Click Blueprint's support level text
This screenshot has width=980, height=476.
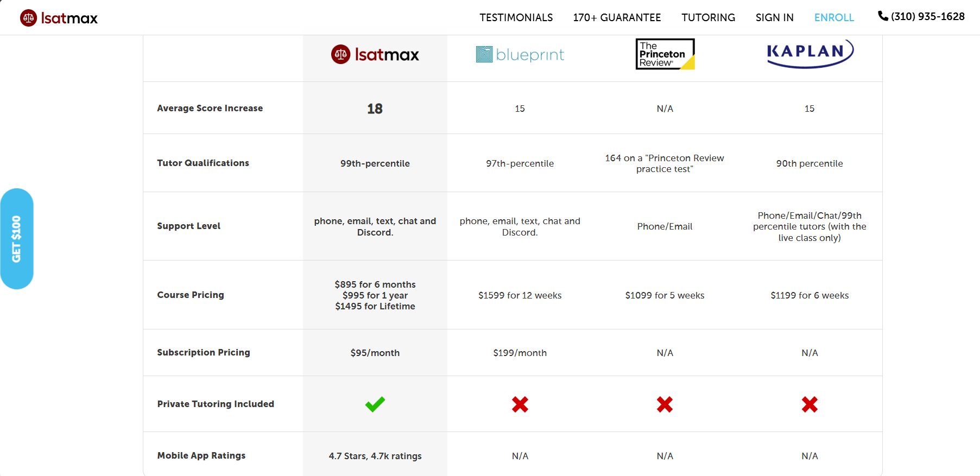tap(520, 226)
